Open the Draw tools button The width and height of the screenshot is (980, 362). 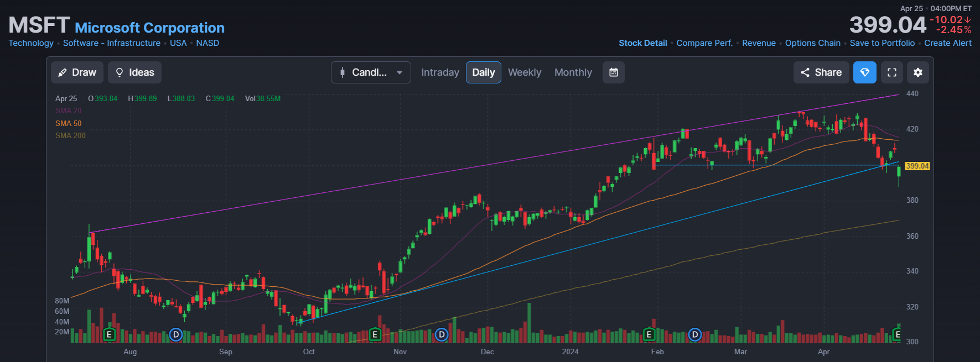tap(77, 72)
